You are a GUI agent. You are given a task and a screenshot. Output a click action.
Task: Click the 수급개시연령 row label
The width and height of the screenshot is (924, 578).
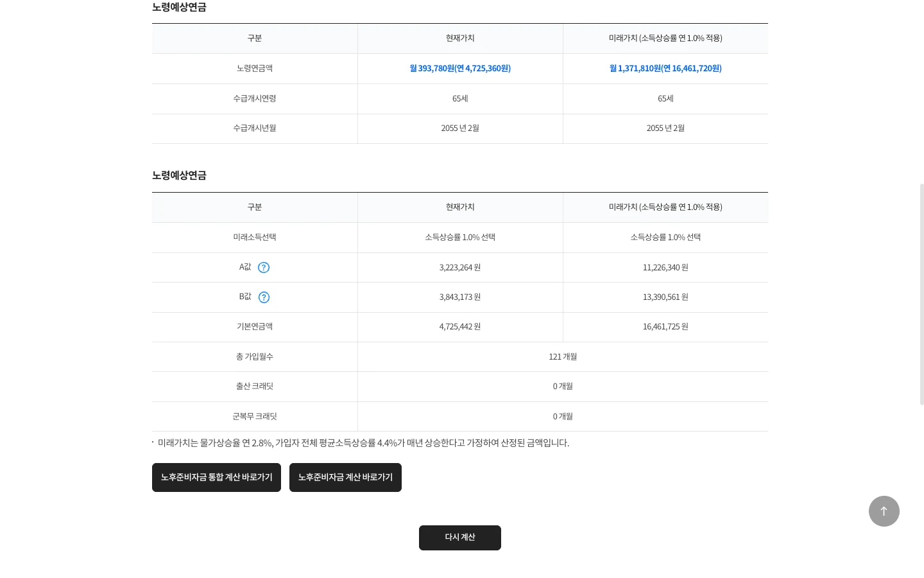tap(255, 99)
